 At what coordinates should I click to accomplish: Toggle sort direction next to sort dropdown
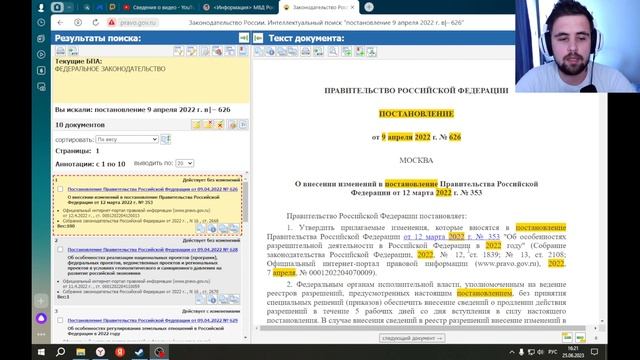(166, 139)
